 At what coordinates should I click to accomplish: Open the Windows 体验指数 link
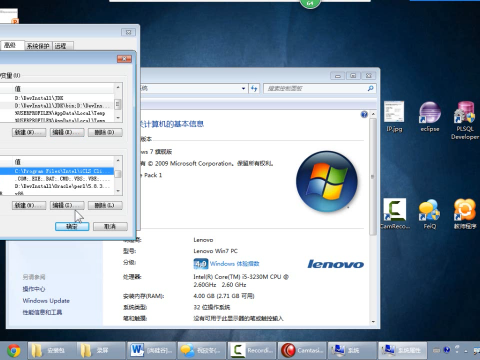tap(234, 264)
